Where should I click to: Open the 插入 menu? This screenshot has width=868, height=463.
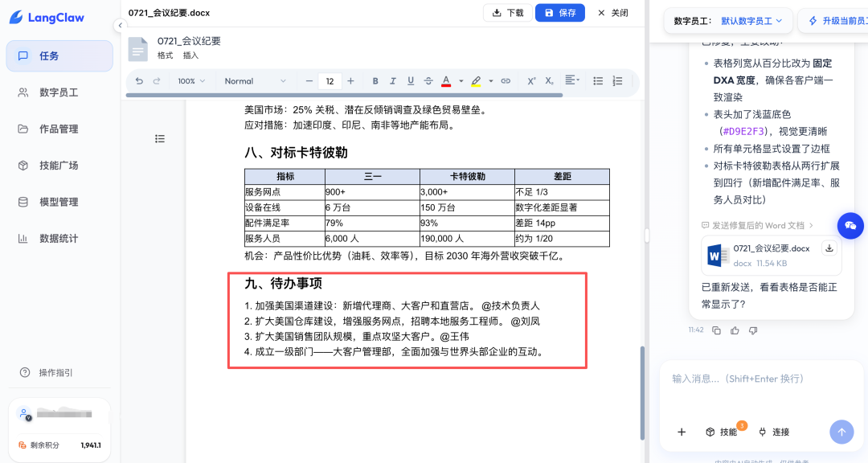[x=190, y=55]
